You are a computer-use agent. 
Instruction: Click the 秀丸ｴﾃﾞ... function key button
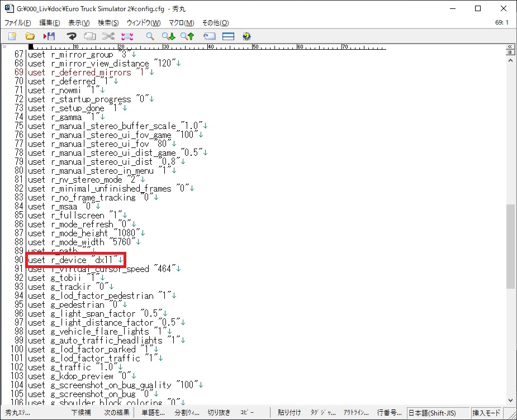(x=18, y=412)
